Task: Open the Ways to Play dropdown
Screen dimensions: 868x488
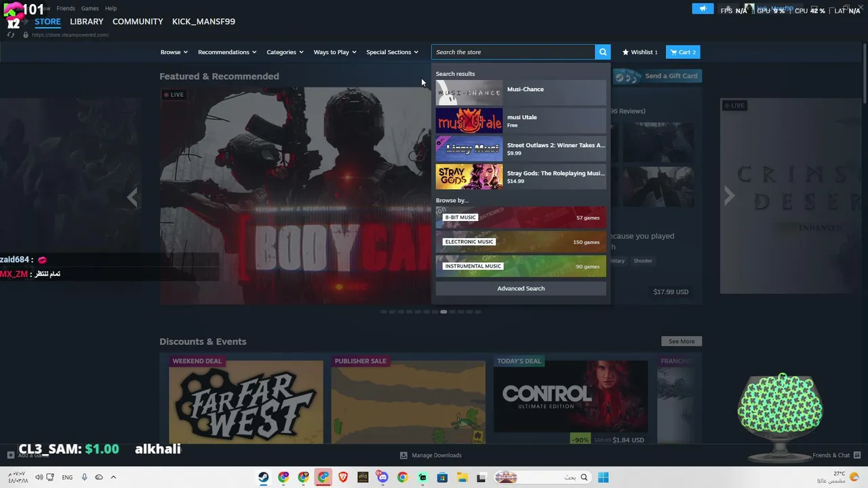Action: click(x=335, y=52)
